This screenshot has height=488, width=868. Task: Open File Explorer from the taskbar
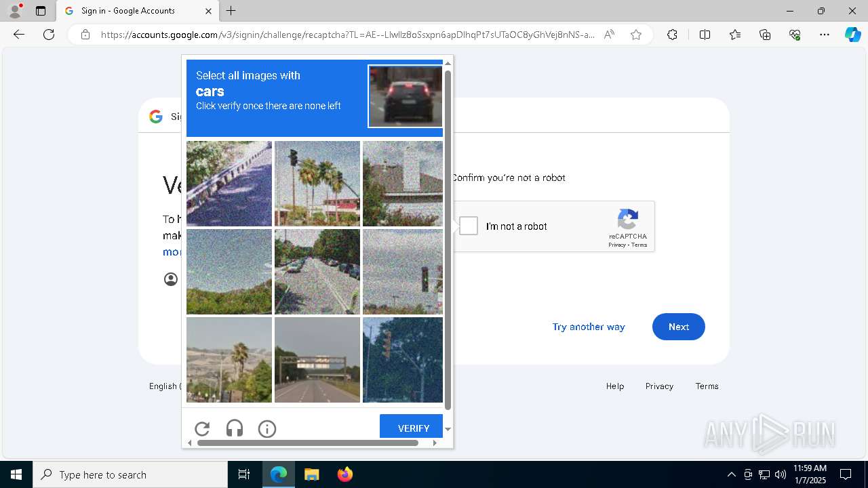coord(311,474)
